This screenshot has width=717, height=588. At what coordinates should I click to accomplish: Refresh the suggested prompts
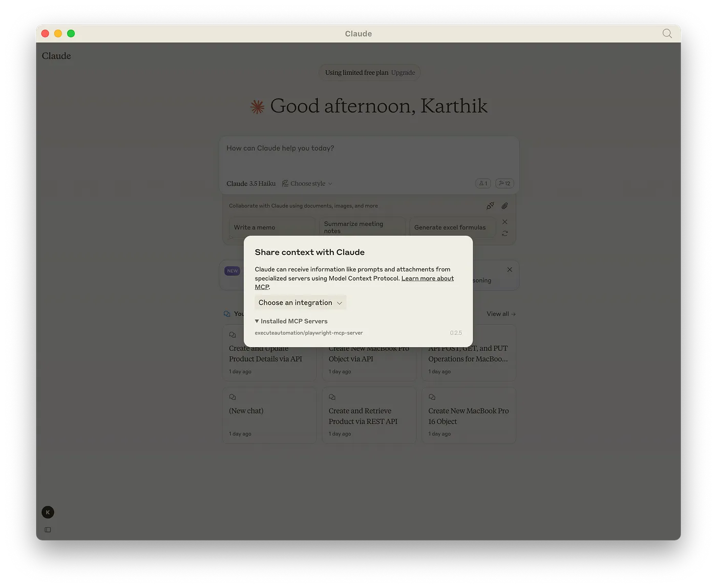(x=505, y=233)
